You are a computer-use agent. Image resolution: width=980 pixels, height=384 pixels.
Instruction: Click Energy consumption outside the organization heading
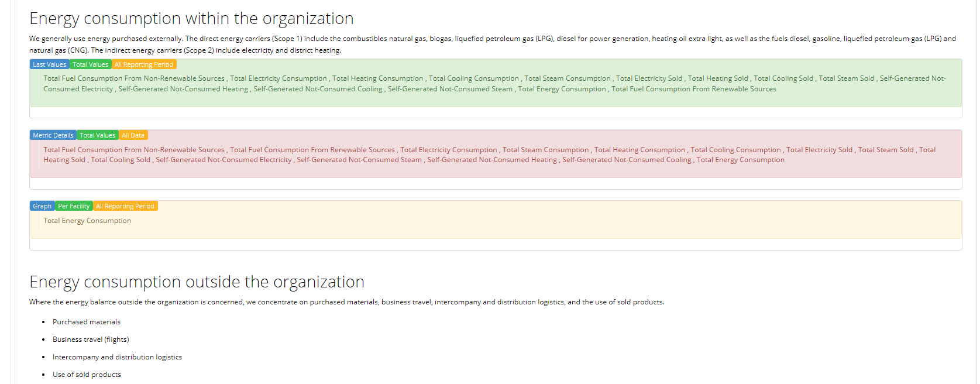click(197, 282)
